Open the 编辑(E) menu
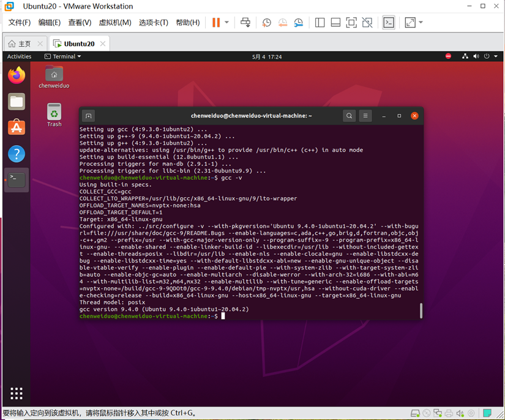Viewport: 505px width, 420px height. pos(50,23)
